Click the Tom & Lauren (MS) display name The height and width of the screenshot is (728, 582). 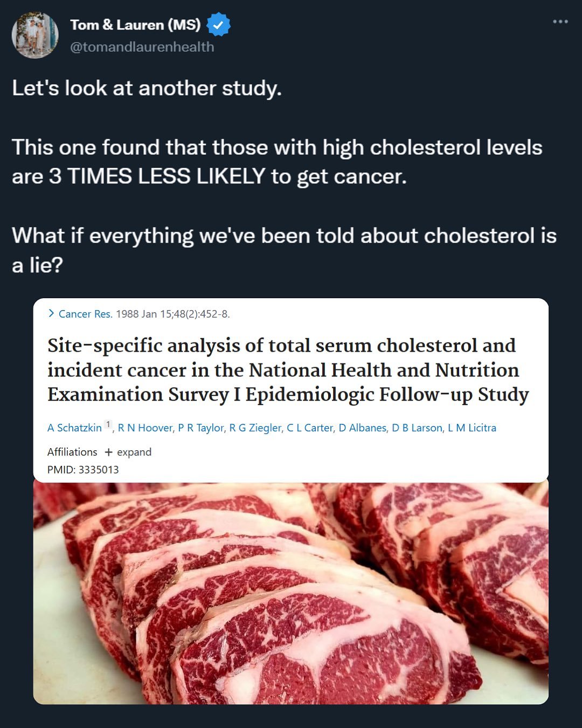pyautogui.click(x=135, y=25)
